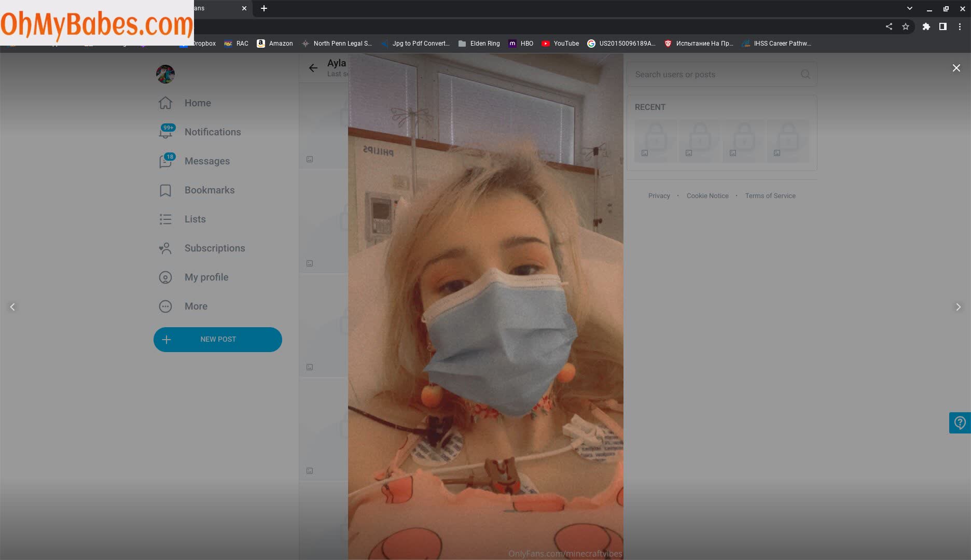Screen dimensions: 971x560
Task: Toggle the browser side panel
Action: pyautogui.click(x=943, y=26)
